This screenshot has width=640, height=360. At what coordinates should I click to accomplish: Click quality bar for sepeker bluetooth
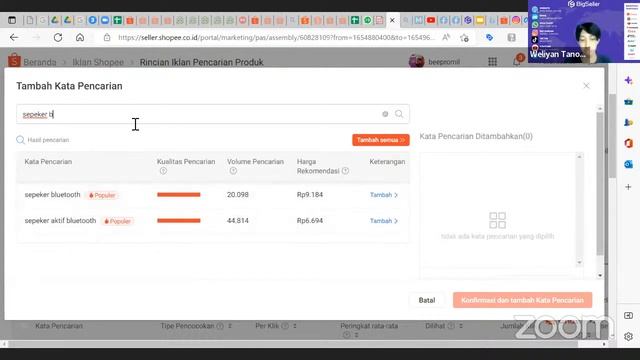click(179, 195)
